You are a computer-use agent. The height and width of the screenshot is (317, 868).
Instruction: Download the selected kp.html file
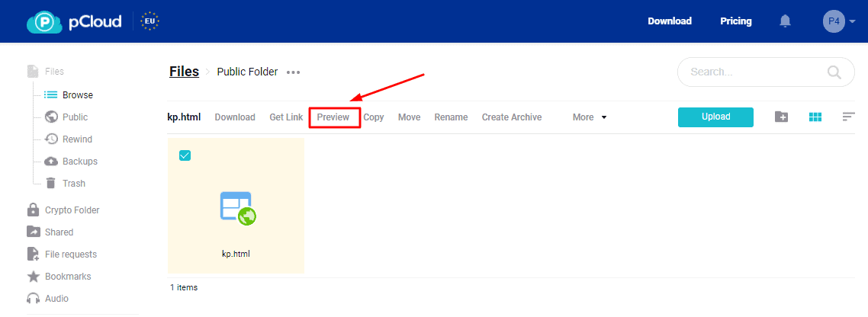click(235, 117)
